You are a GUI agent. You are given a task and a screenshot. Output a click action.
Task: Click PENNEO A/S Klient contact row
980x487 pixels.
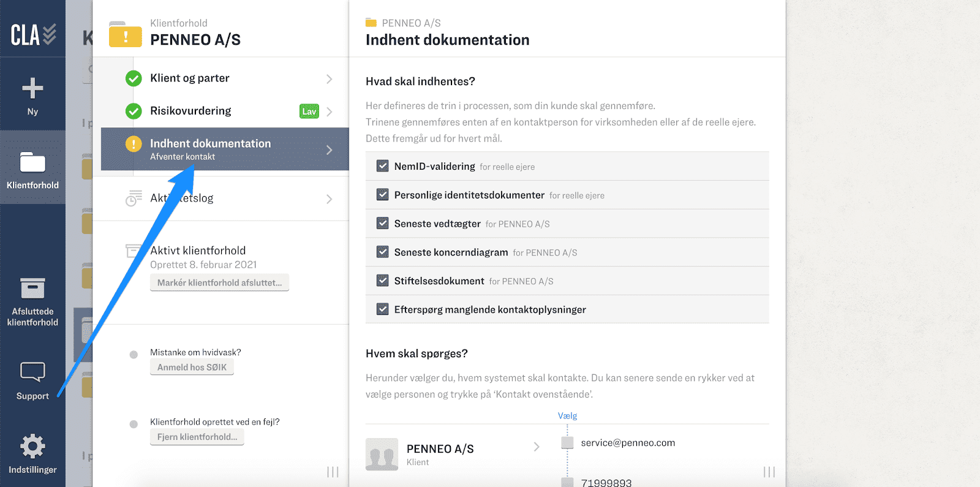pos(454,454)
